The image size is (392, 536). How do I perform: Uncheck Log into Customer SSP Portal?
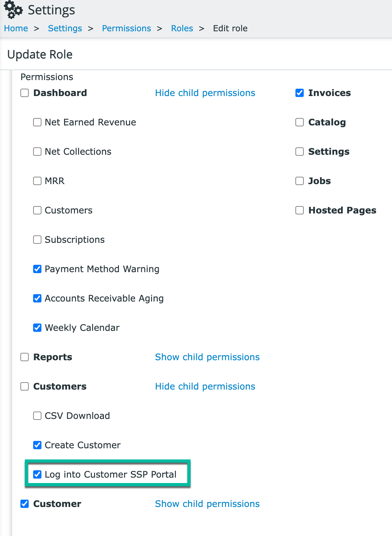[x=37, y=474]
